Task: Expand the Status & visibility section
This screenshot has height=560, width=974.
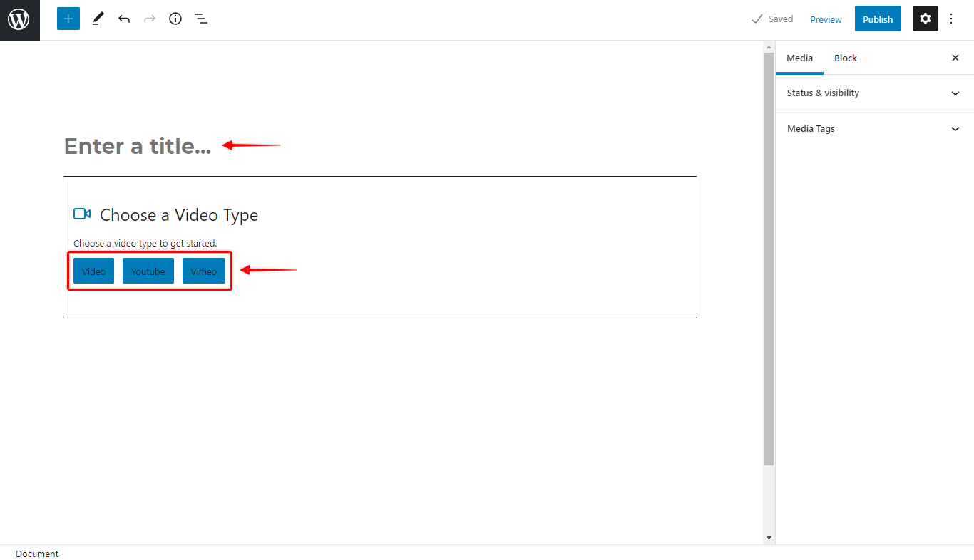Action: click(x=874, y=93)
